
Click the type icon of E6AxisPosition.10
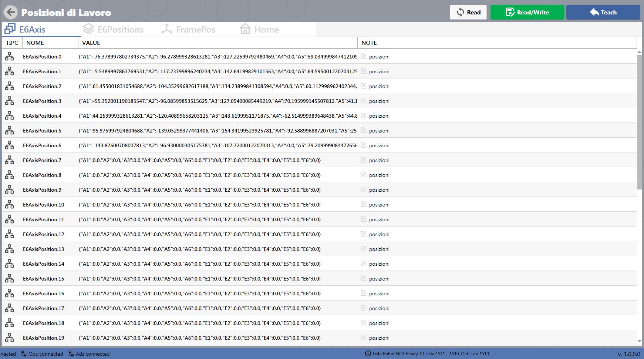point(10,204)
